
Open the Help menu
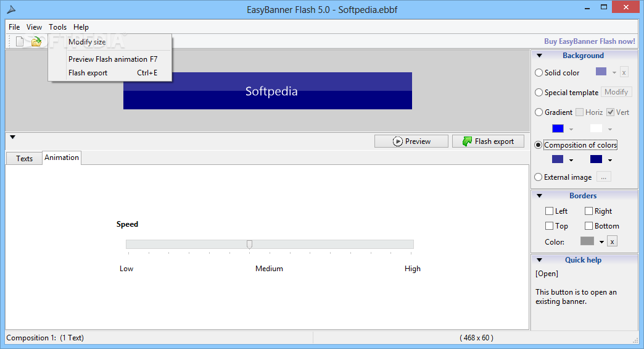81,27
